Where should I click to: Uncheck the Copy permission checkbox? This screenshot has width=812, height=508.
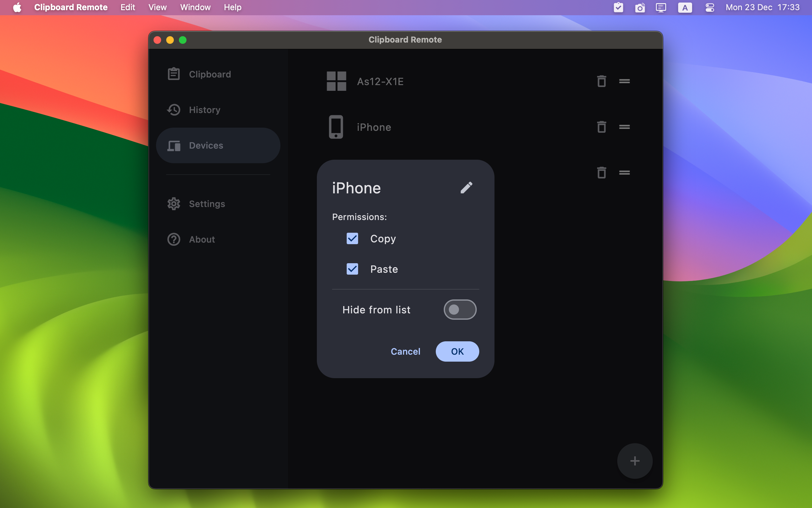pos(352,238)
